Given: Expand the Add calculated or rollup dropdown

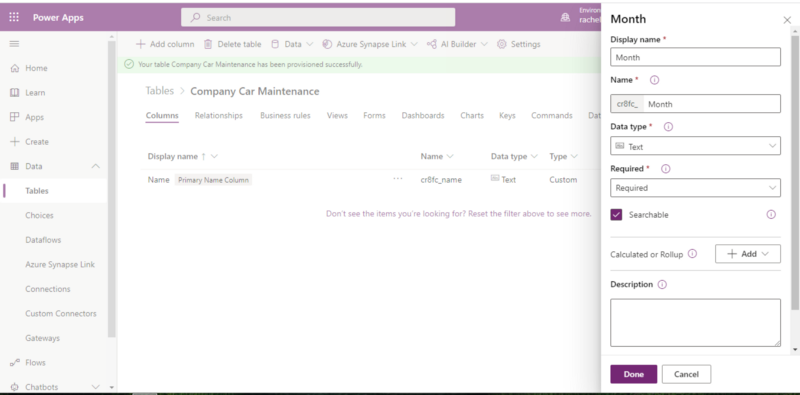Looking at the screenshot, I should pos(748,254).
